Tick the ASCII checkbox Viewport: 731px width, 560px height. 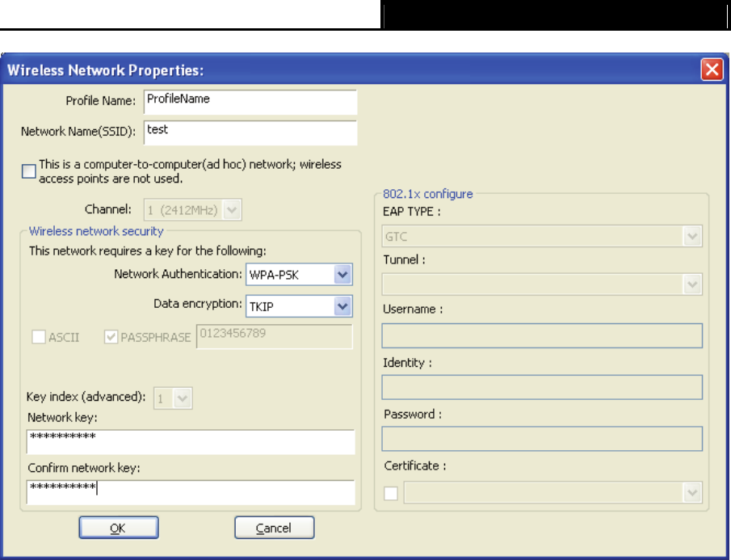[39, 337]
